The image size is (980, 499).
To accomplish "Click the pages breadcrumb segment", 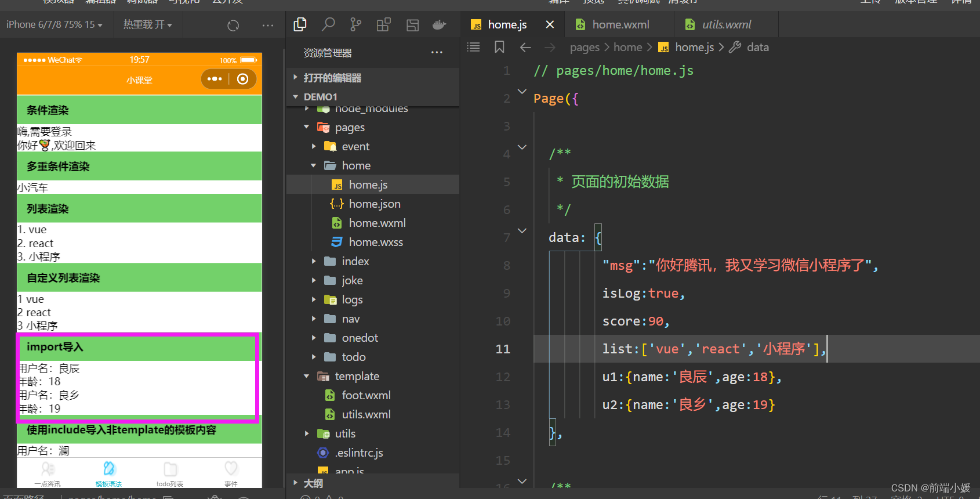I will pyautogui.click(x=585, y=47).
